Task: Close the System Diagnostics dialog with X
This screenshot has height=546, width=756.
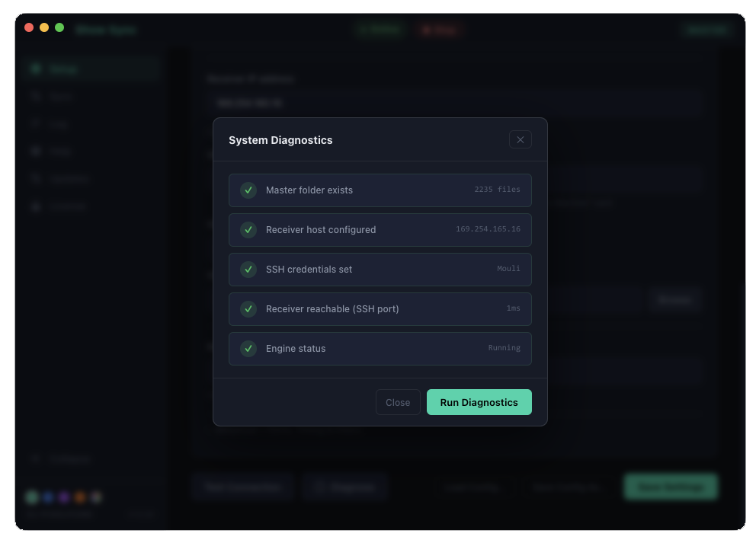Action: [x=521, y=140]
